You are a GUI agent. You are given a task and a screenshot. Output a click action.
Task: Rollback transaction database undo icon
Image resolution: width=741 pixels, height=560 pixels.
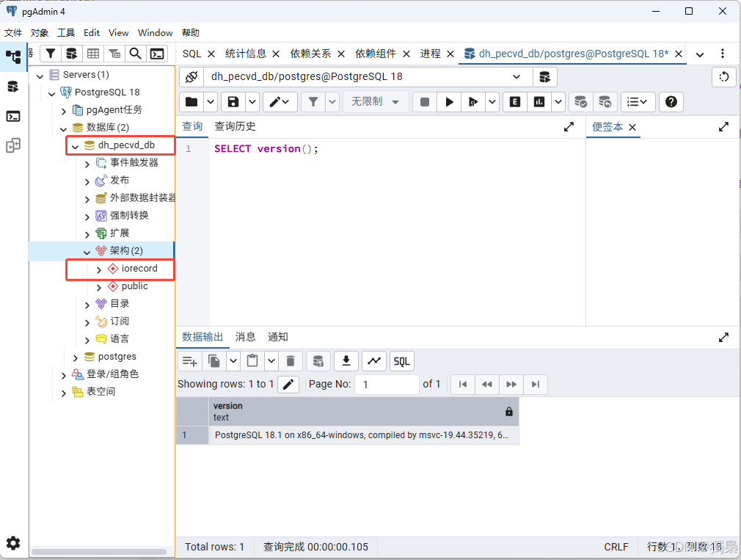click(605, 101)
